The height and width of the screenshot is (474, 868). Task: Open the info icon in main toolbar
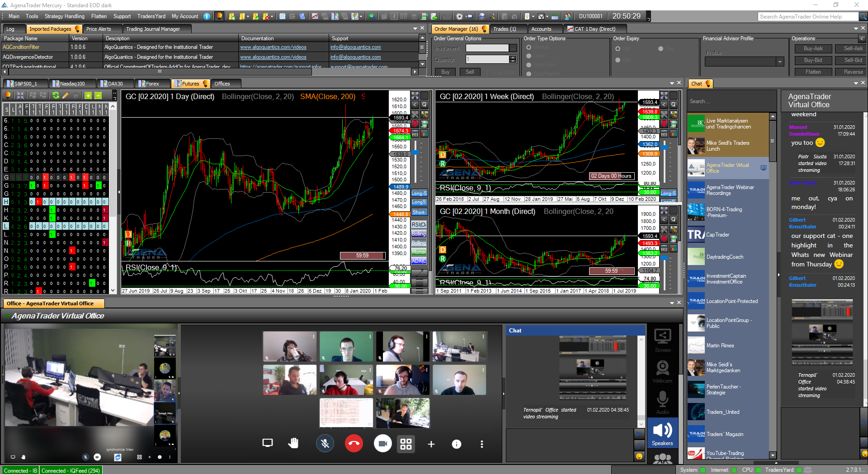click(207, 16)
